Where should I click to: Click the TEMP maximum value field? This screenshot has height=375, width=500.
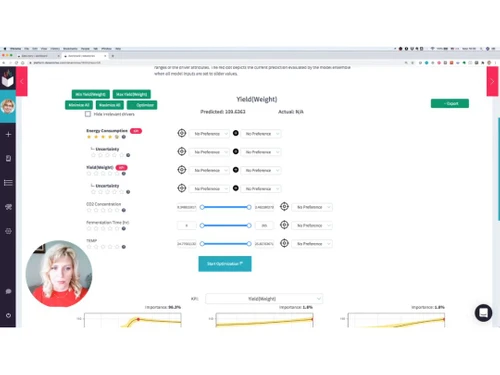tap(264, 244)
